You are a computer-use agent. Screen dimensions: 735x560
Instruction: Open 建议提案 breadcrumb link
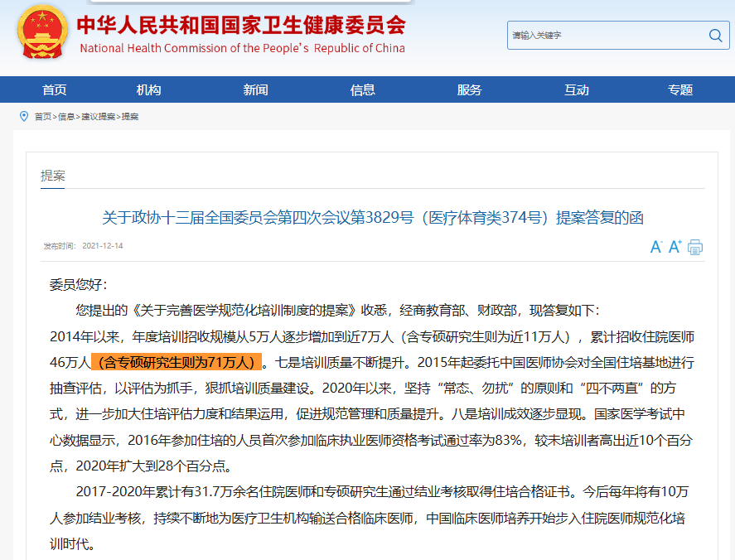tap(99, 117)
